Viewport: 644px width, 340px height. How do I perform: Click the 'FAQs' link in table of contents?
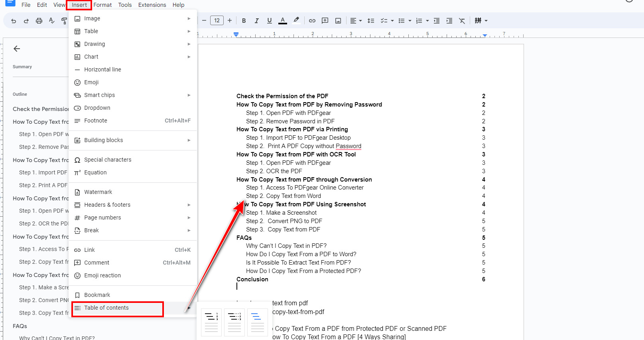244,238
